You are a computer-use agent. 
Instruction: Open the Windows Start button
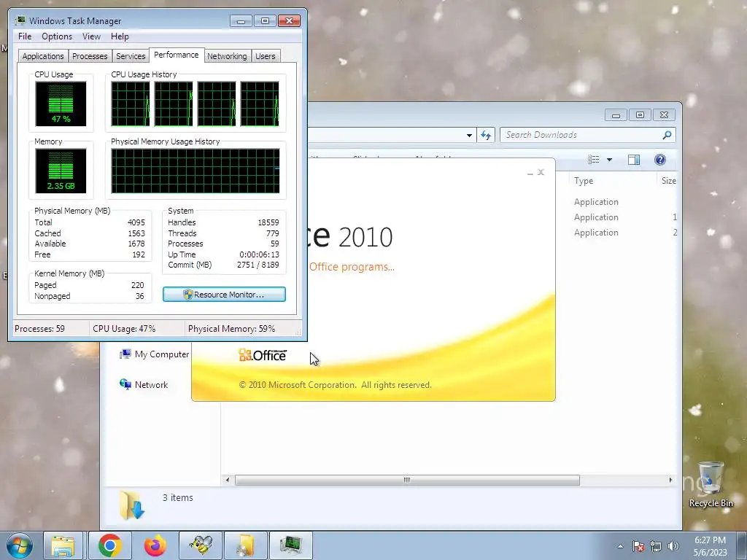(x=20, y=545)
